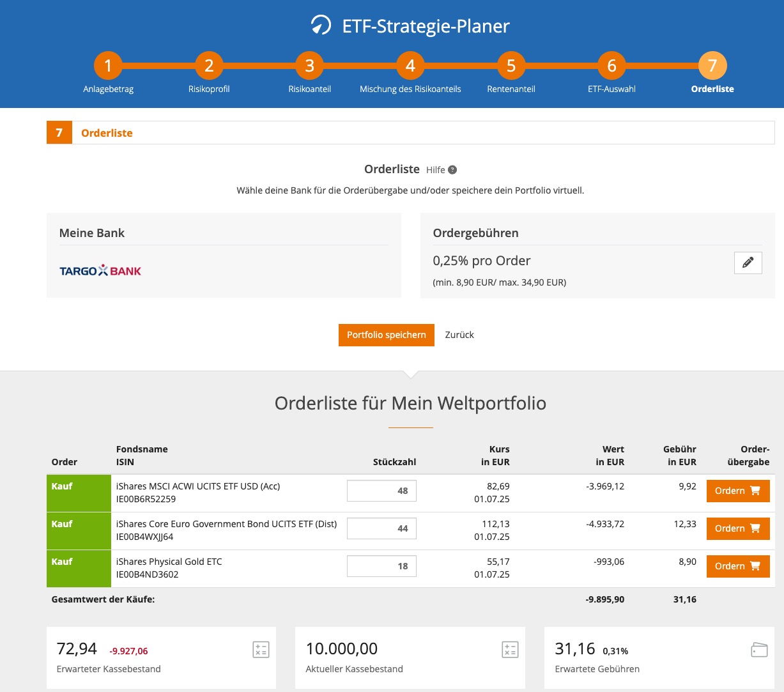Jump to step 2 Risikoprofil

click(209, 66)
